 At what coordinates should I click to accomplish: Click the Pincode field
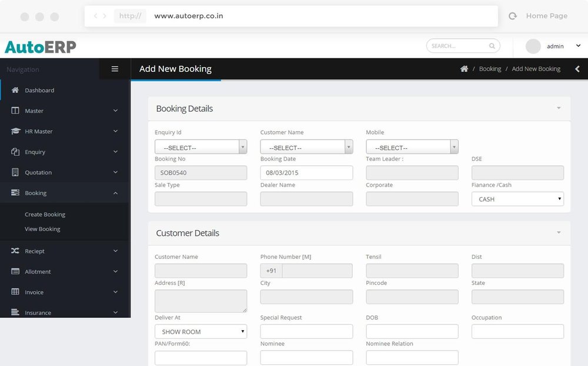pos(412,297)
